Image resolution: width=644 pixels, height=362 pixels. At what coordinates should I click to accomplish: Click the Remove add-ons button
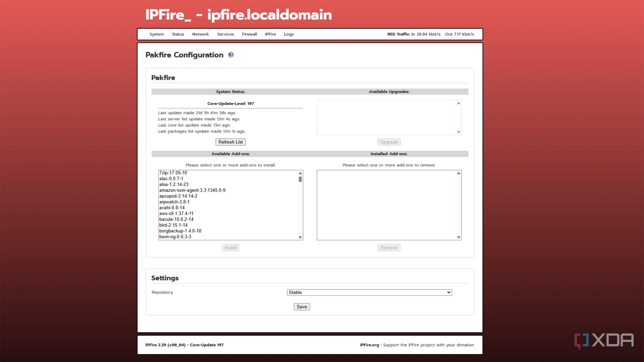pyautogui.click(x=389, y=247)
